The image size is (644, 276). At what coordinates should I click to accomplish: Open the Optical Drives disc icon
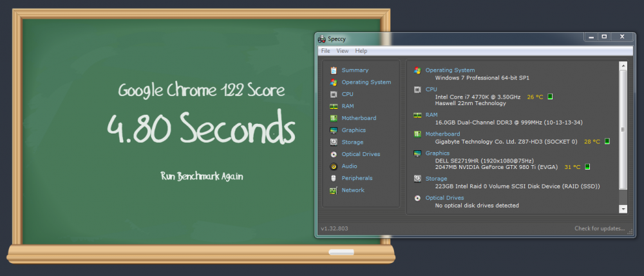point(334,155)
